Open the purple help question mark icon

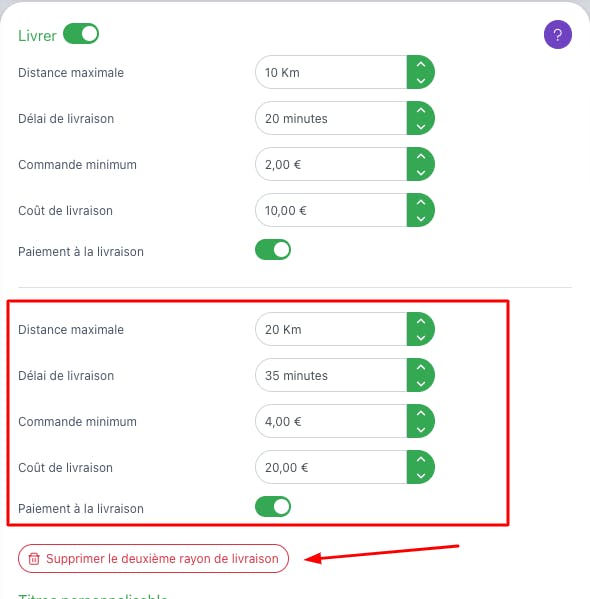[558, 35]
